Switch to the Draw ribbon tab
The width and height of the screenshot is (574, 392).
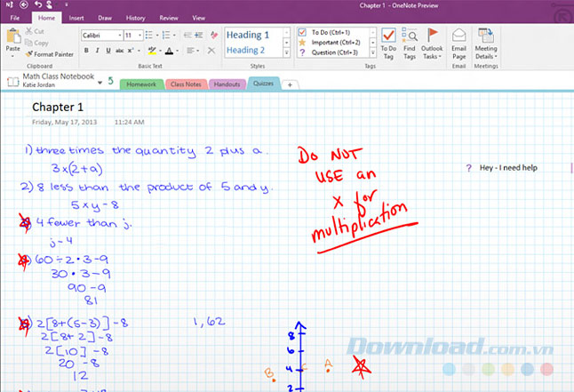[x=105, y=18]
